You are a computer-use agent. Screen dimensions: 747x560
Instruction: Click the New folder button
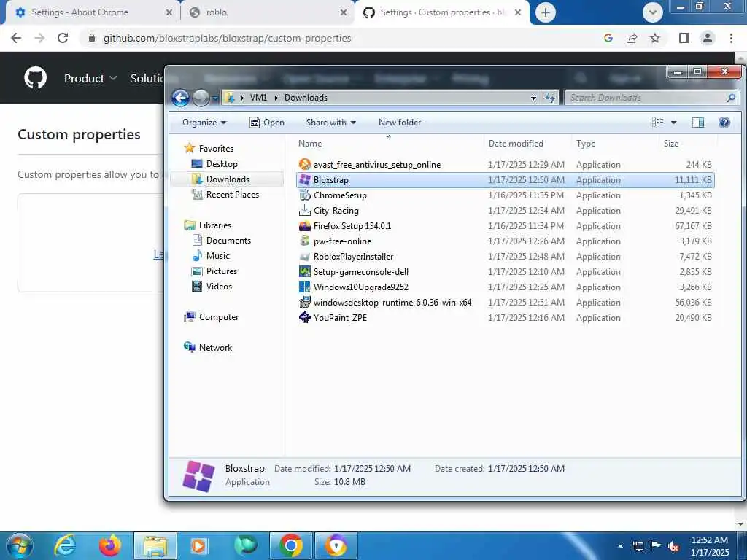point(400,122)
